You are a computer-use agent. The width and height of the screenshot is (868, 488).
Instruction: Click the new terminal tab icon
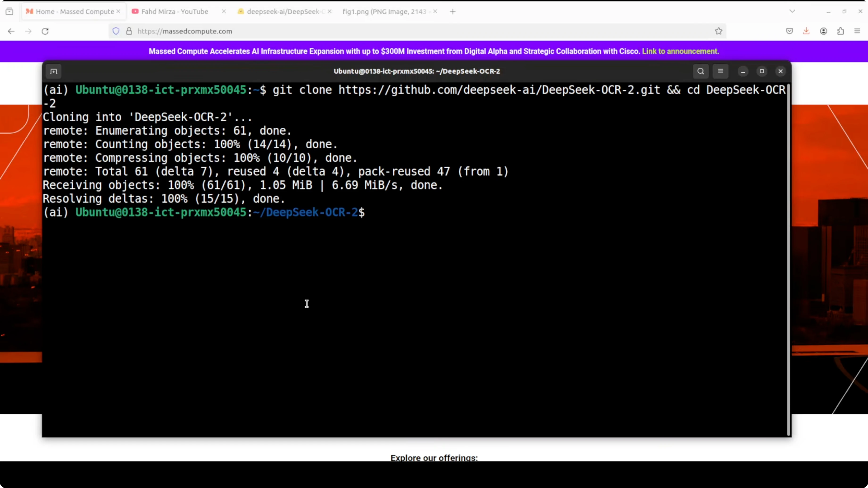click(54, 71)
